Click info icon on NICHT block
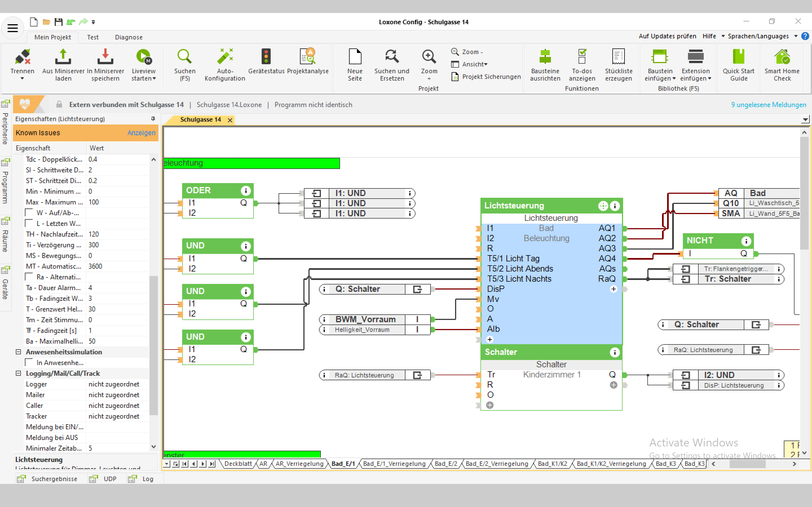 (x=746, y=241)
